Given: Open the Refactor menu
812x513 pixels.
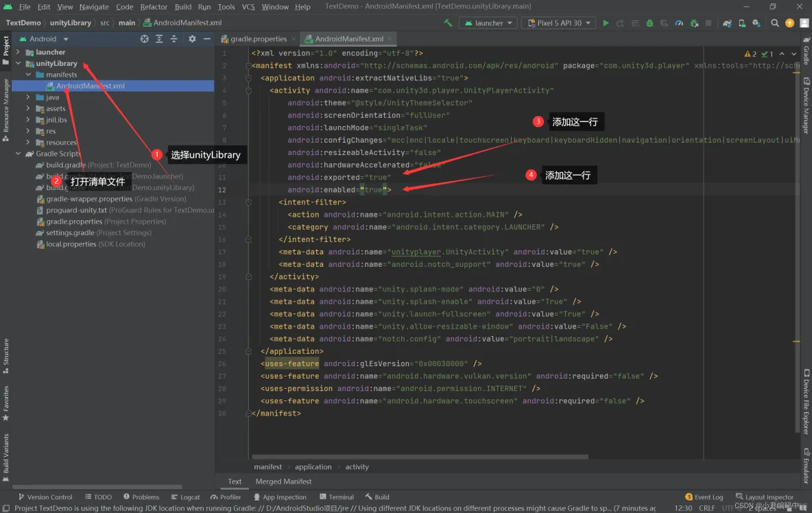Looking at the screenshot, I should (x=154, y=7).
